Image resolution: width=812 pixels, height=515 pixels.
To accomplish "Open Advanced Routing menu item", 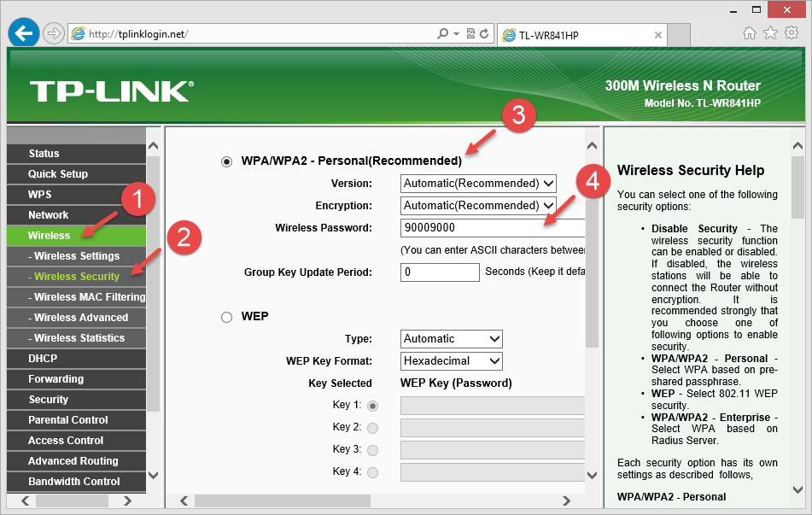I will [x=77, y=460].
